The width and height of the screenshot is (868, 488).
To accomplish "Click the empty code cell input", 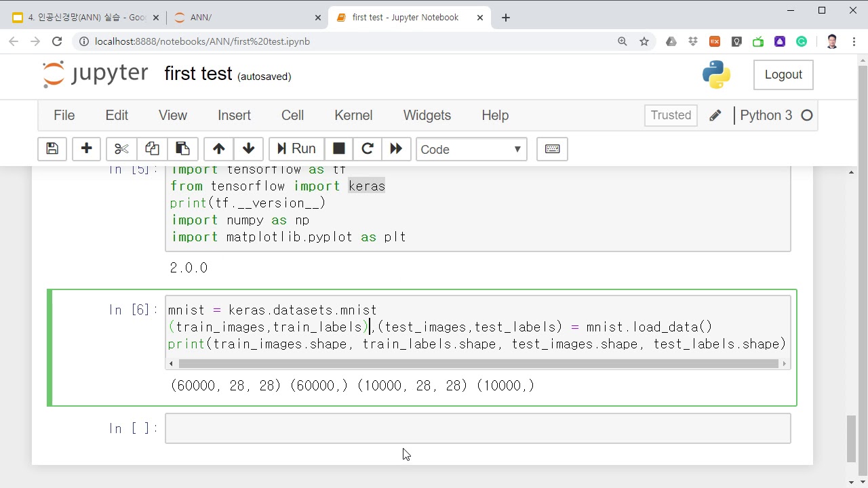I will click(x=477, y=428).
